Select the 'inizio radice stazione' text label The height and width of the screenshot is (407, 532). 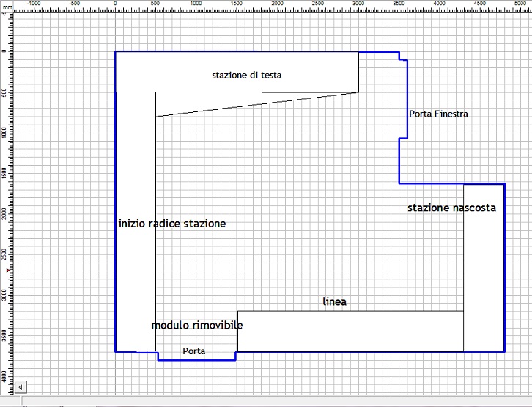click(x=172, y=224)
